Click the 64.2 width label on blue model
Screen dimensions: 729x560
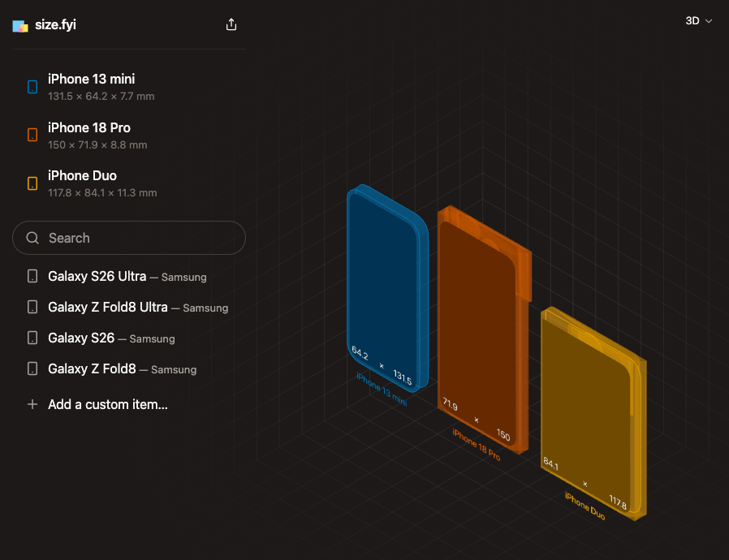(x=360, y=353)
